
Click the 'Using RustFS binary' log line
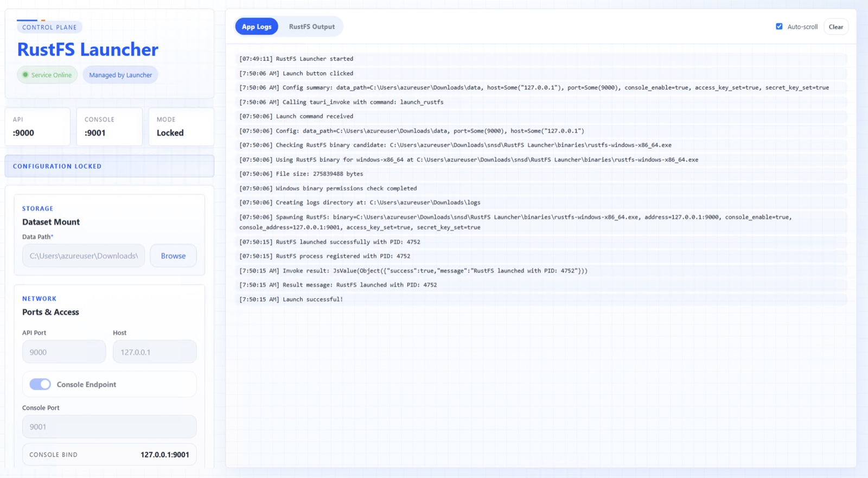[541, 160]
